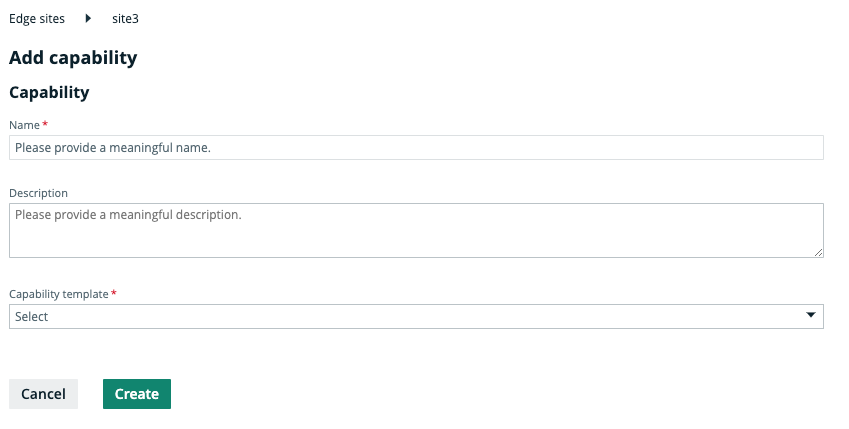This screenshot has width=849, height=429.
Task: Click 'Please provide a meaningful name' placeholder
Action: coord(113,148)
